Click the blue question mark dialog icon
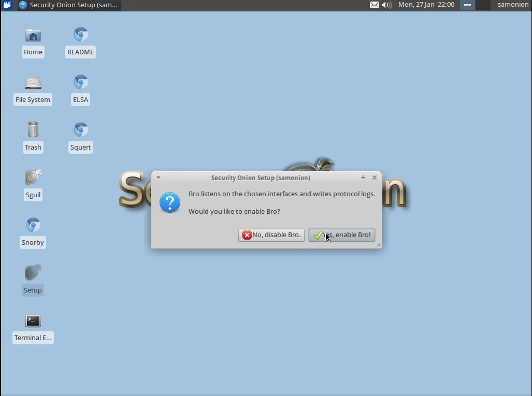 [x=170, y=202]
